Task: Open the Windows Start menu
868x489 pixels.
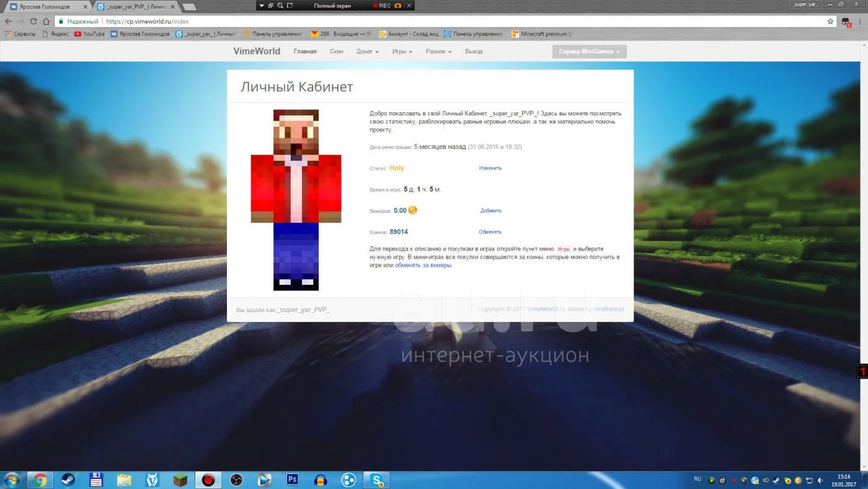Action: click(12, 480)
